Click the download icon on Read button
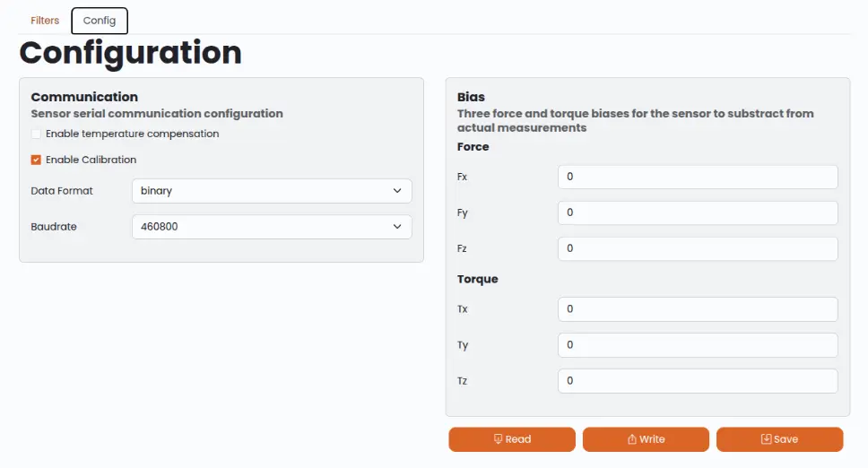The width and height of the screenshot is (868, 468). point(498,438)
